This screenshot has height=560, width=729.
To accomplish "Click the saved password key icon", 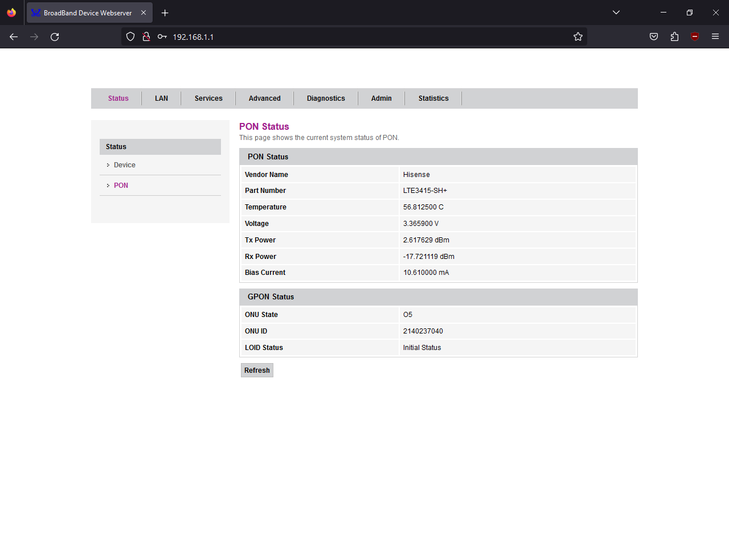I will point(162,37).
